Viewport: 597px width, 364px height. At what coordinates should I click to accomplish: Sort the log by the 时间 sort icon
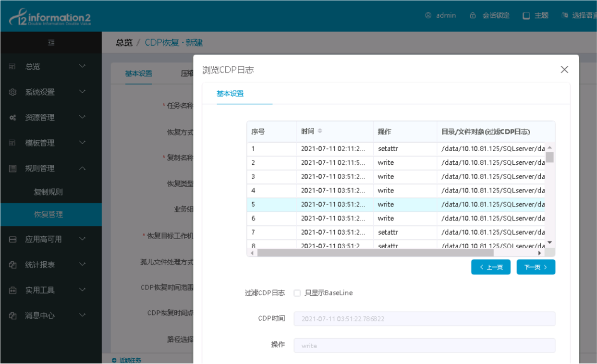coord(320,131)
